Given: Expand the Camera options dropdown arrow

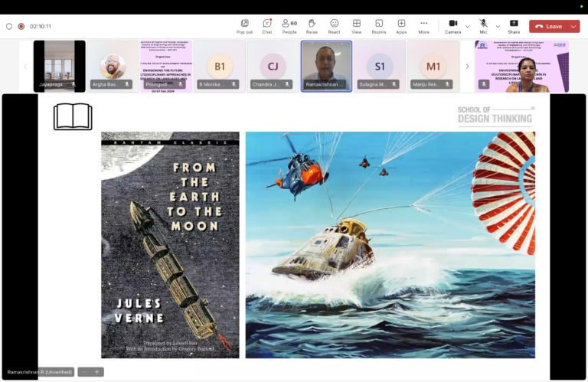Looking at the screenshot, I should [x=468, y=26].
